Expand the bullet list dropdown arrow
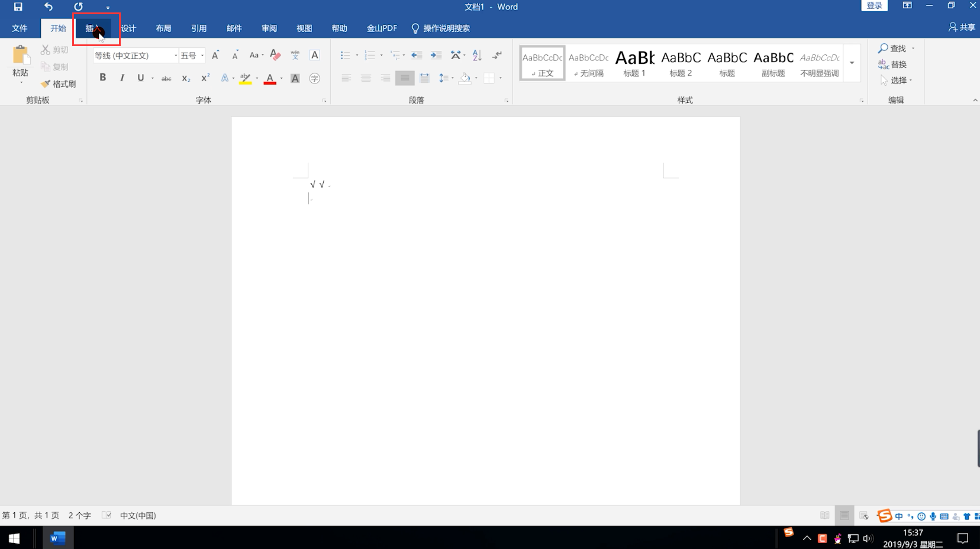 click(357, 56)
